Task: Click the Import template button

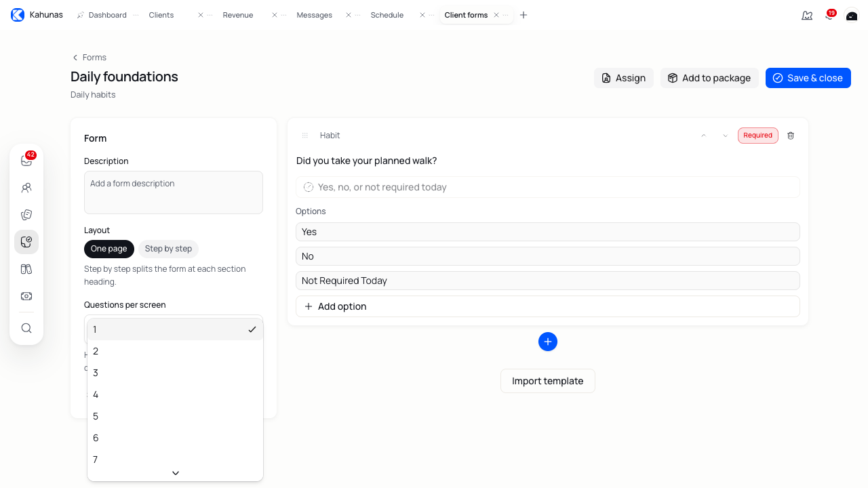Action: pos(548,381)
